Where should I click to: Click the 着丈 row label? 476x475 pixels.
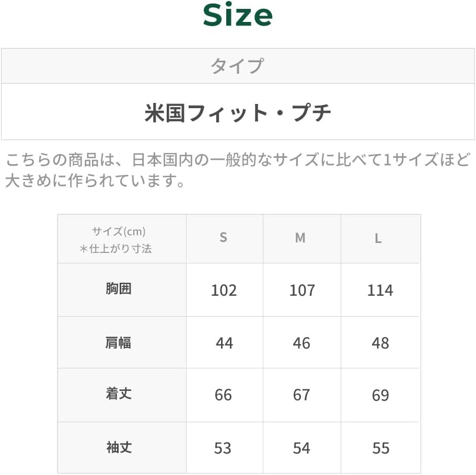tap(119, 395)
